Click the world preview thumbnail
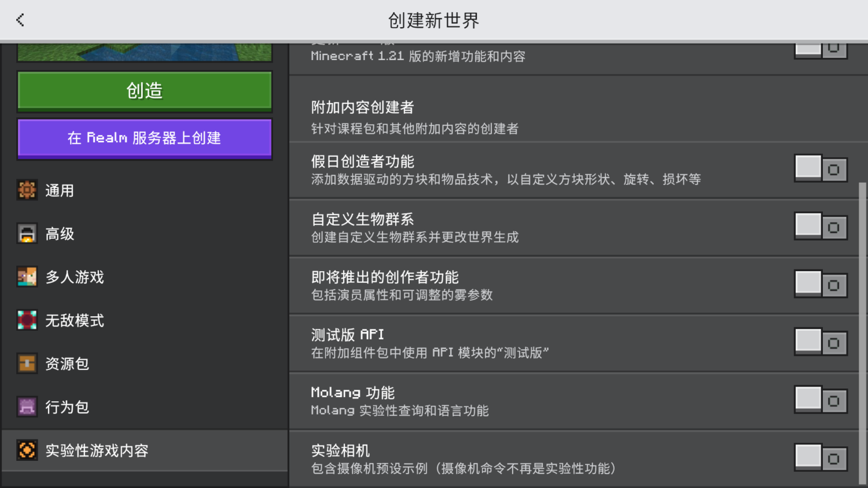This screenshot has height=488, width=868. click(x=145, y=52)
